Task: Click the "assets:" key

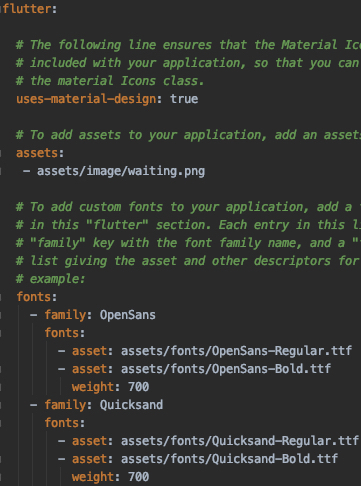Action: (x=40, y=153)
